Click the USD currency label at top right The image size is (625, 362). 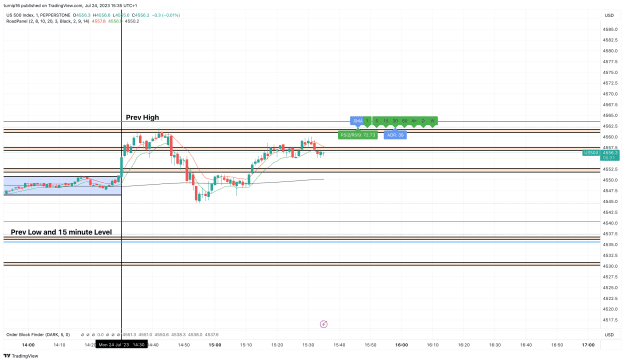pos(609,15)
